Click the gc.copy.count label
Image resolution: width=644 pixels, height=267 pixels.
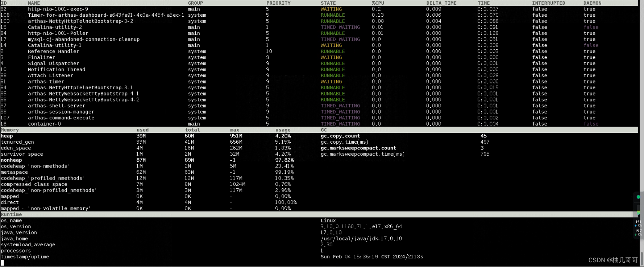point(340,136)
